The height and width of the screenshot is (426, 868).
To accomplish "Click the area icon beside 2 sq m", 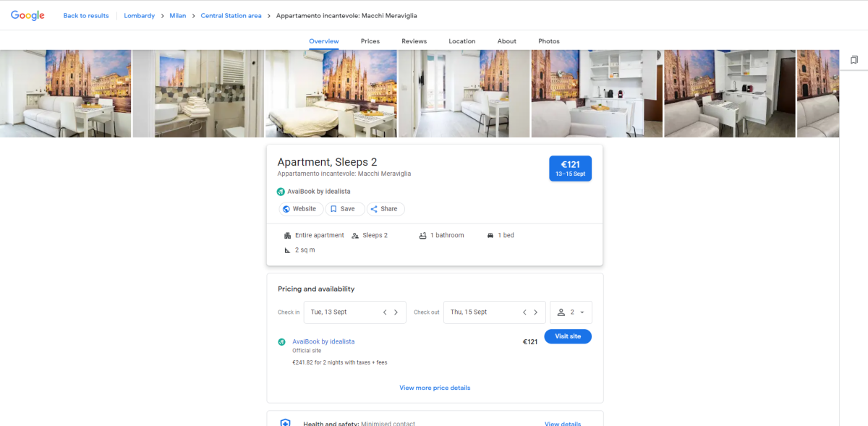I will click(x=288, y=250).
